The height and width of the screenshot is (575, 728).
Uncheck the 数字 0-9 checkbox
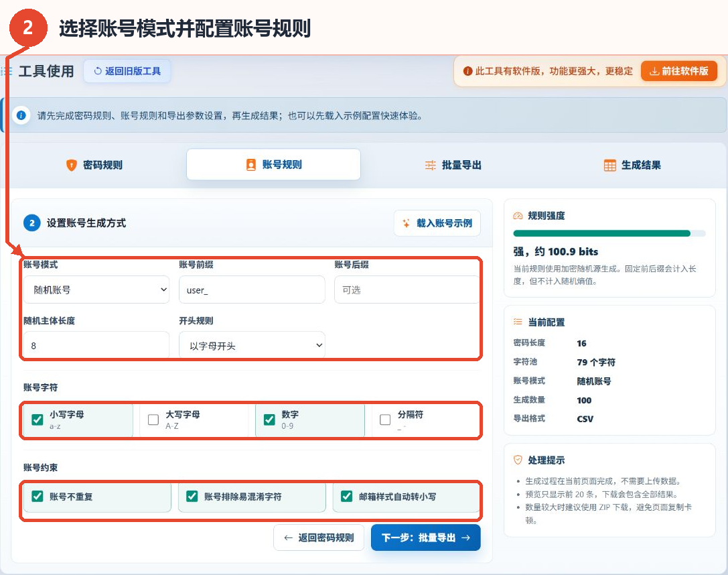pos(269,420)
